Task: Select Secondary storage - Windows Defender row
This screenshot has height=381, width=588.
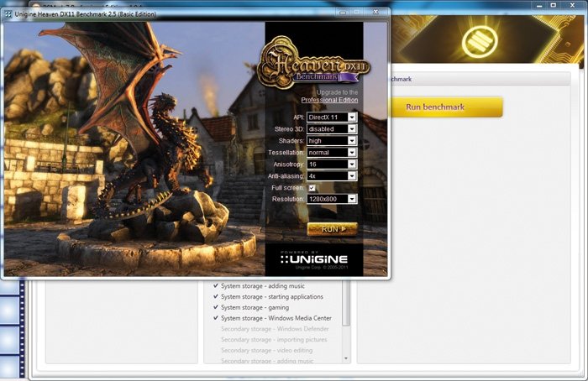Action: [275, 329]
